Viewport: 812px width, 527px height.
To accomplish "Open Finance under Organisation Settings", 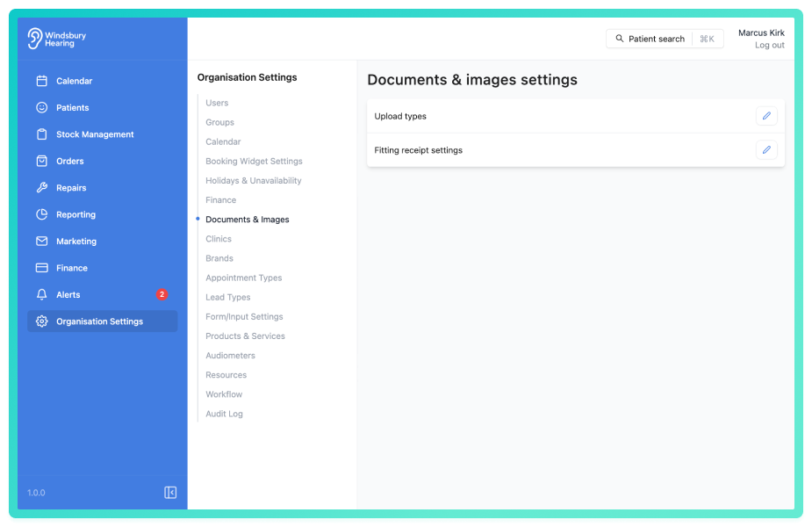I will coord(220,200).
